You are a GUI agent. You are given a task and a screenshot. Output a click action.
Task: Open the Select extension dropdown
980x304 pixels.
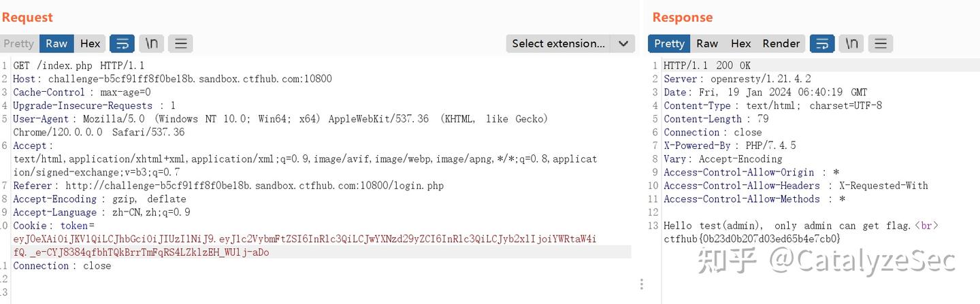point(570,44)
